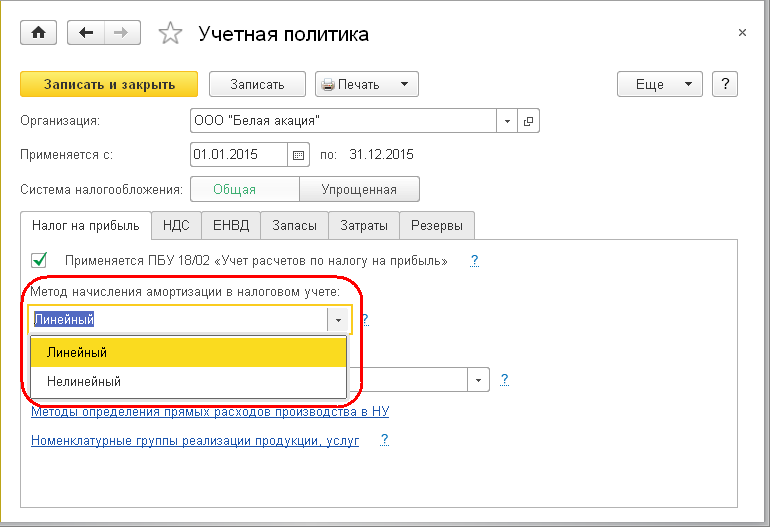This screenshot has width=770, height=527.
Task: Click the amortization method field Линейный
Action: point(180,320)
